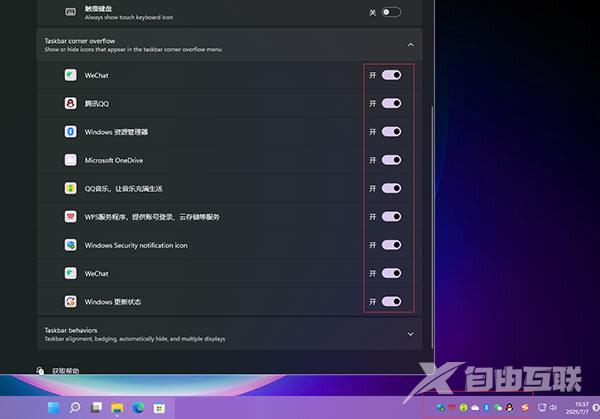
Task: Click the Taskbar corner overflow heading text
Action: pos(80,41)
